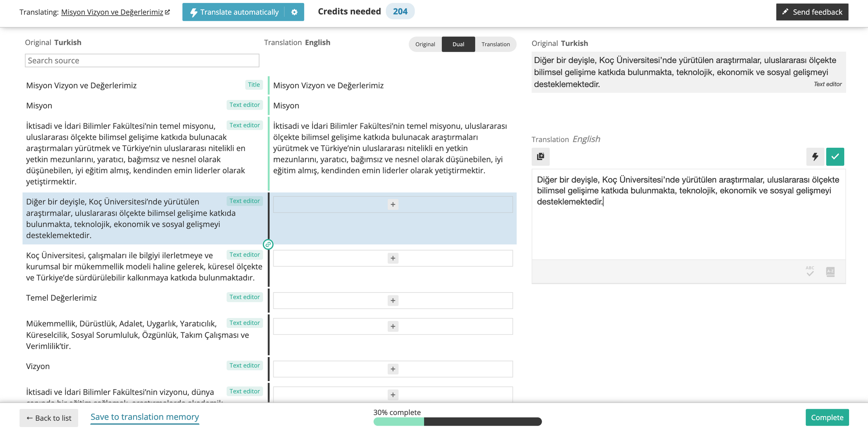Expand translation field for Vizyon row
868x430 pixels.
click(x=393, y=369)
